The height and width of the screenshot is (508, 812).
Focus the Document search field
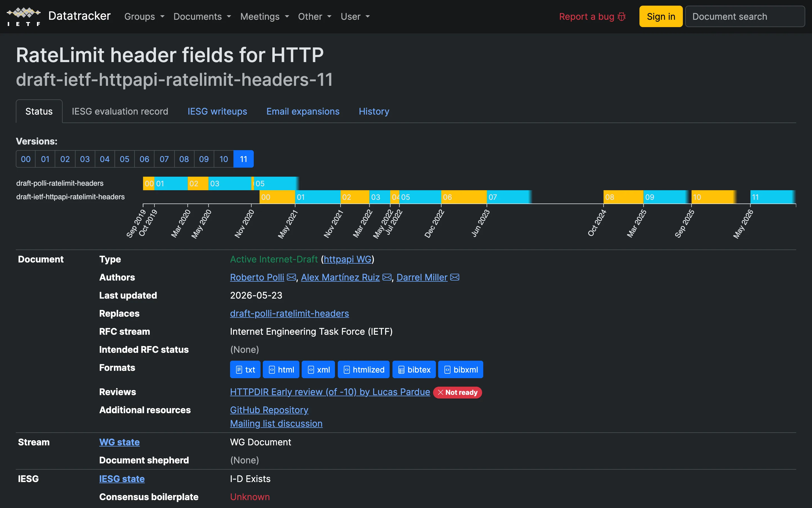745,16
